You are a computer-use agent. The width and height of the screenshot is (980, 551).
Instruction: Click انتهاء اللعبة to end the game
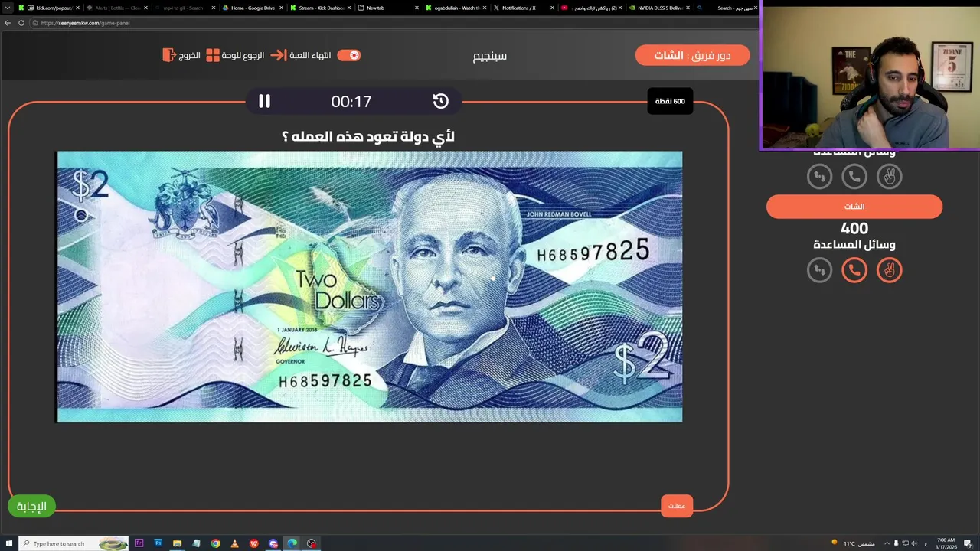pos(302,55)
